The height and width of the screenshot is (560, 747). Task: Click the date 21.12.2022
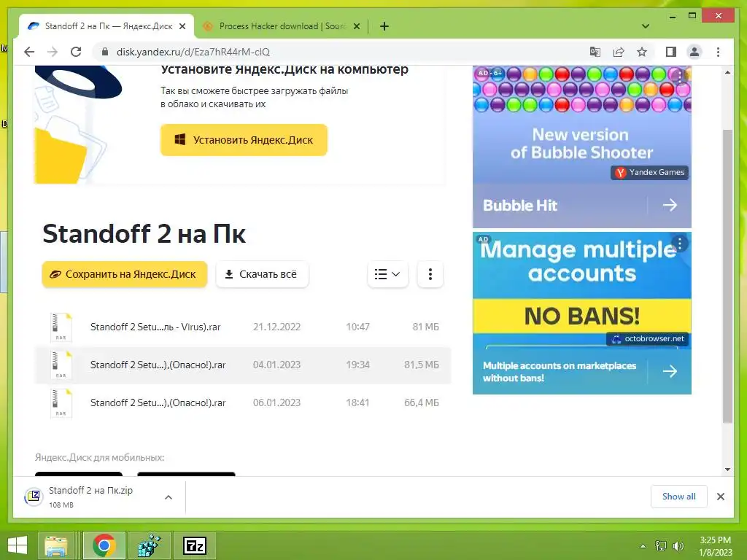(x=276, y=327)
